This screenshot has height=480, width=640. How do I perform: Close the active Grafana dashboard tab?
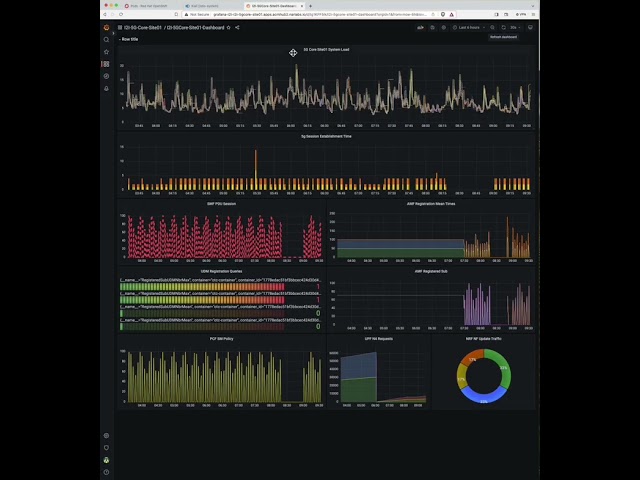point(302,6)
